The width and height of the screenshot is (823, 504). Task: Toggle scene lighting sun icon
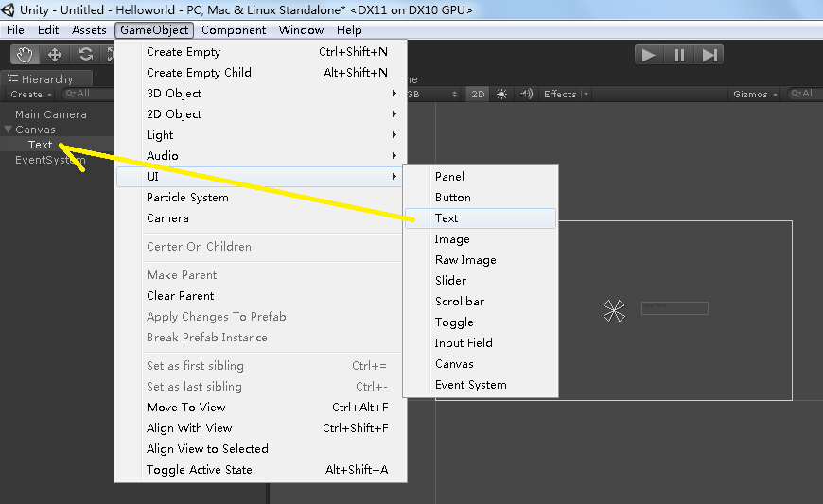501,94
